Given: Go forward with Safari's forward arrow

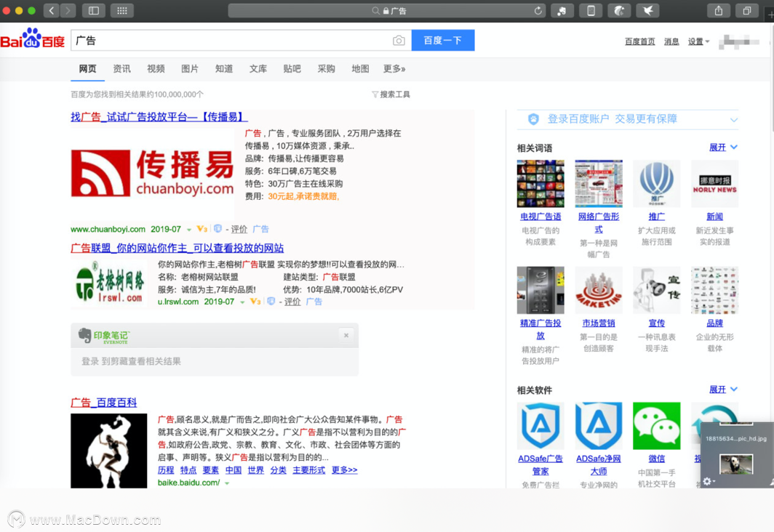Looking at the screenshot, I should [68, 10].
